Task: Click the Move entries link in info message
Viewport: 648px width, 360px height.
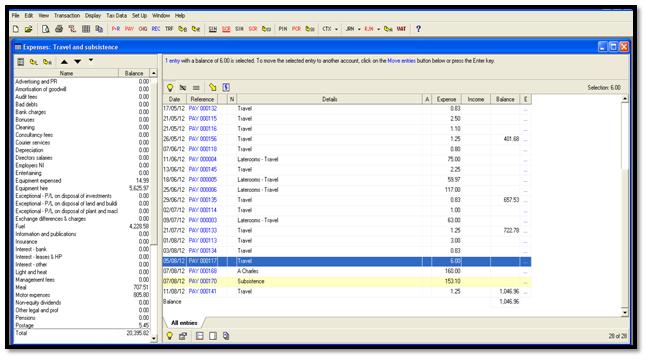Action: 401,61
